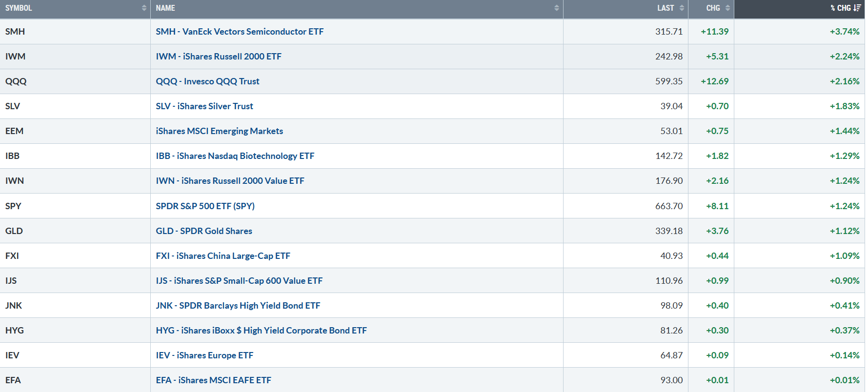Click the CHG column sort arrows icon
This screenshot has height=392, width=868.
pos(727,8)
